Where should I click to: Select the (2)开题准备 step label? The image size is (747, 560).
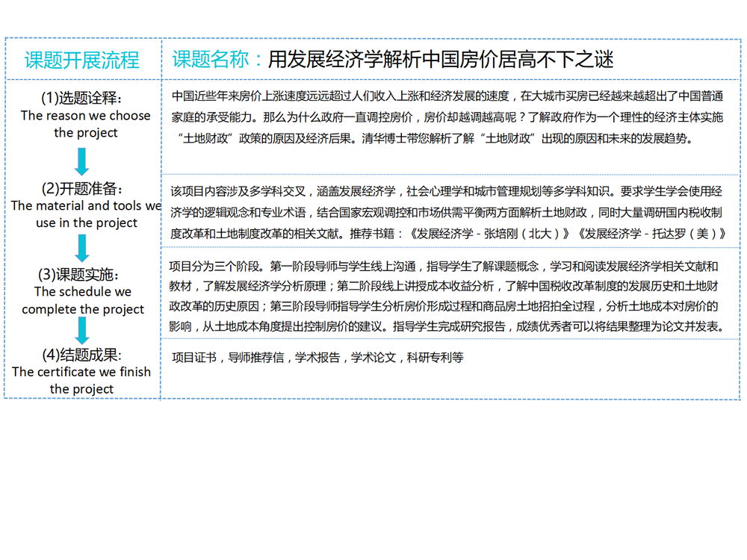(x=81, y=188)
